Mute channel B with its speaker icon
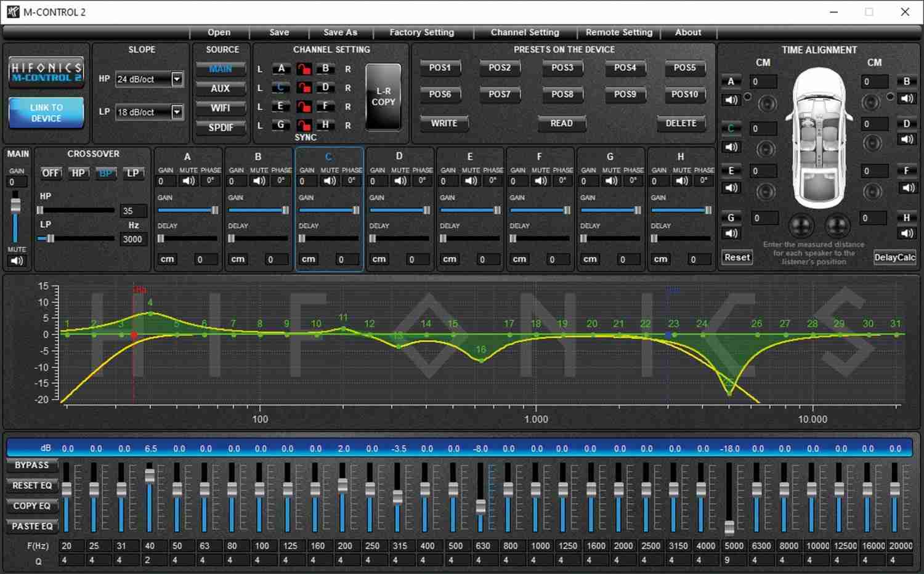 click(x=259, y=181)
